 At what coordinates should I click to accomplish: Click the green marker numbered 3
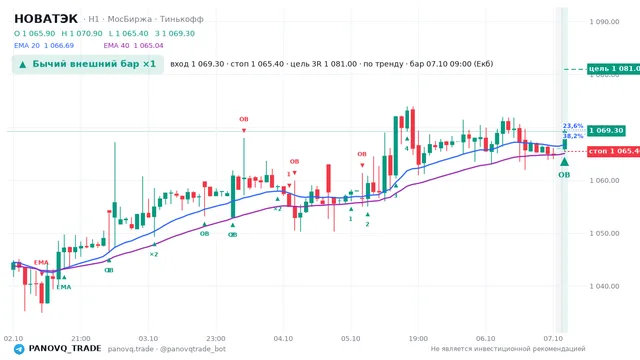[x=395, y=196]
